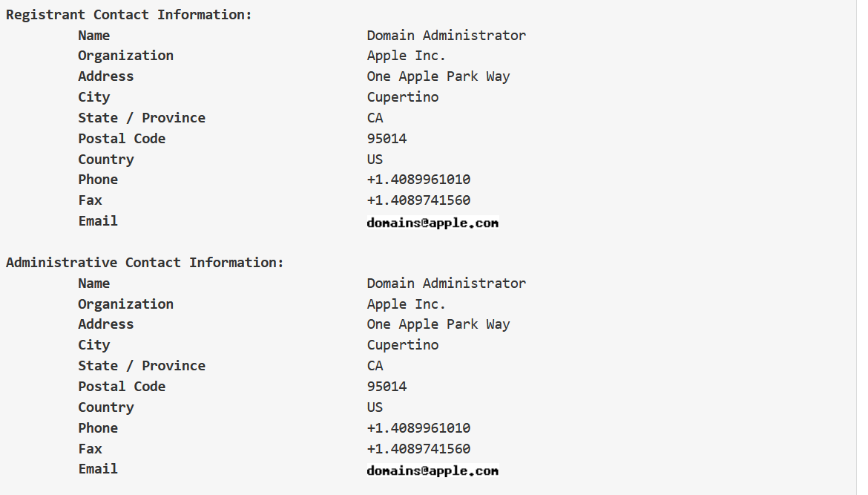The width and height of the screenshot is (868, 495).
Task: Click the 'Organization' label under Administrative Contact
Action: coord(125,304)
